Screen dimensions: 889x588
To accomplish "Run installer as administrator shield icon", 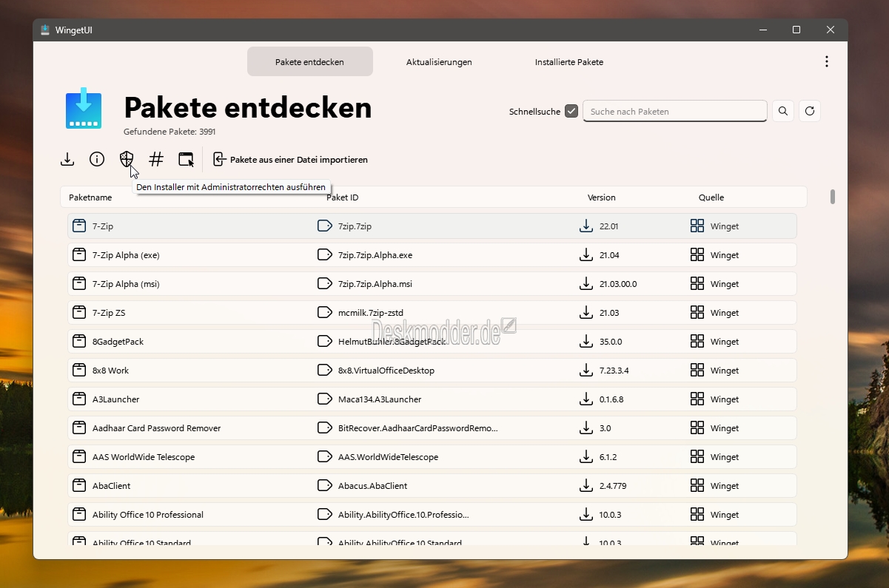I will [127, 159].
